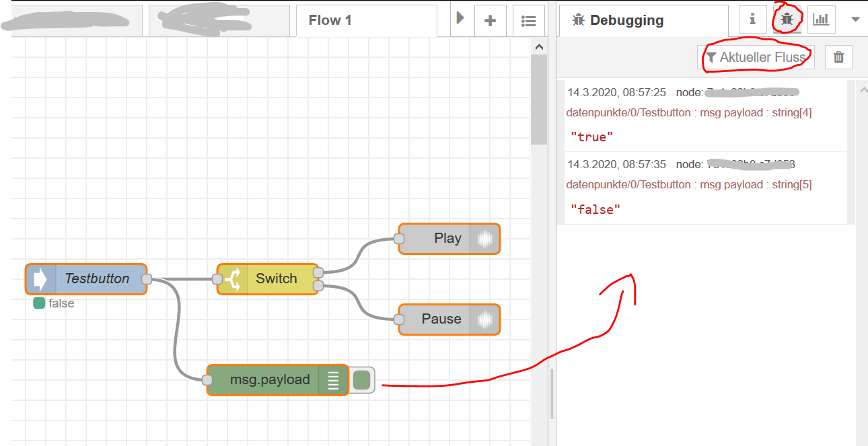The image size is (868, 446).
Task: Switch to the Debugging sidebar tab
Action: (x=643, y=20)
